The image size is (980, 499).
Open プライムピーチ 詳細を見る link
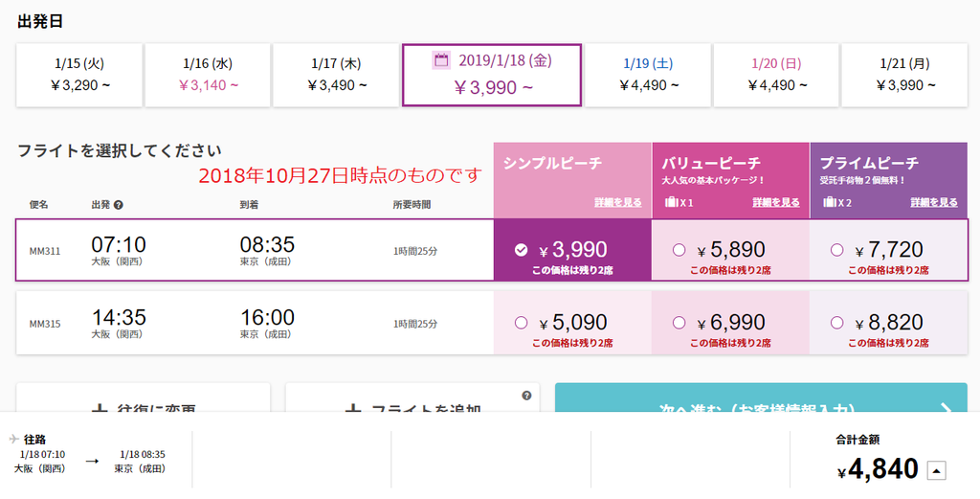[x=934, y=202]
